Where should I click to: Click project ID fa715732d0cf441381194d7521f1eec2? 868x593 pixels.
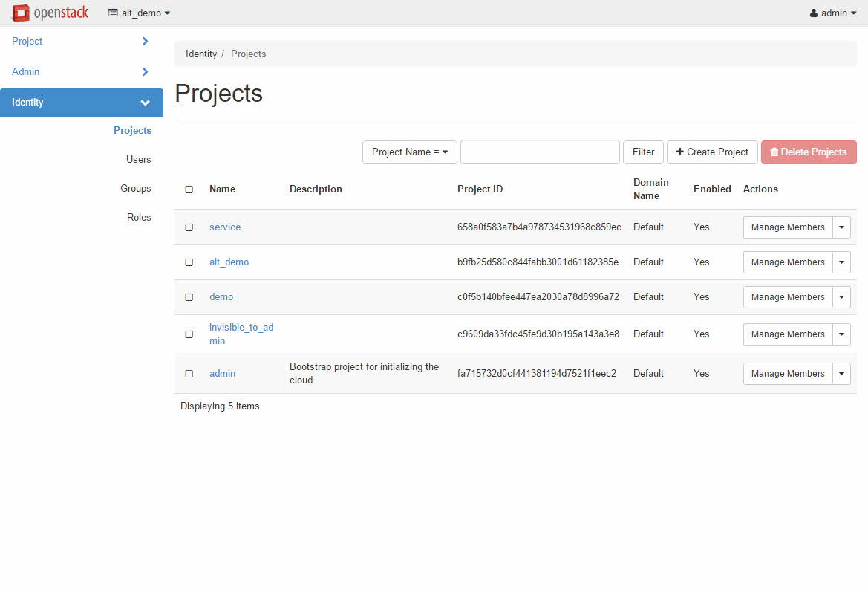[x=536, y=374]
